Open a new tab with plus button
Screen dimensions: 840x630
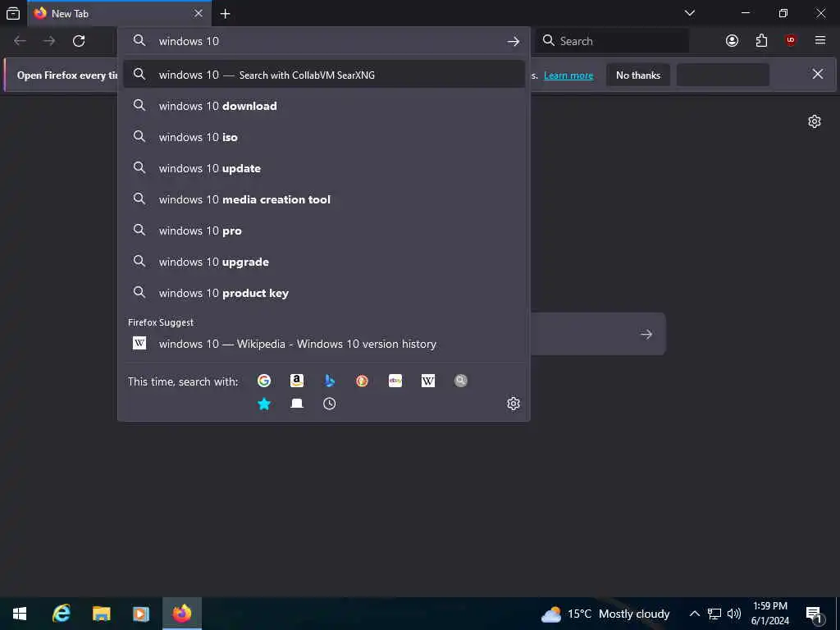tap(226, 13)
